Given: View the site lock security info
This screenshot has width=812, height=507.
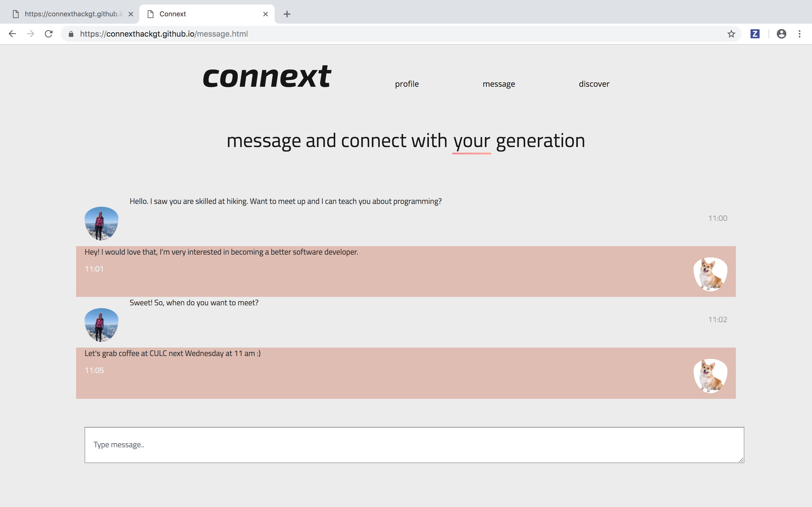Looking at the screenshot, I should [71, 34].
